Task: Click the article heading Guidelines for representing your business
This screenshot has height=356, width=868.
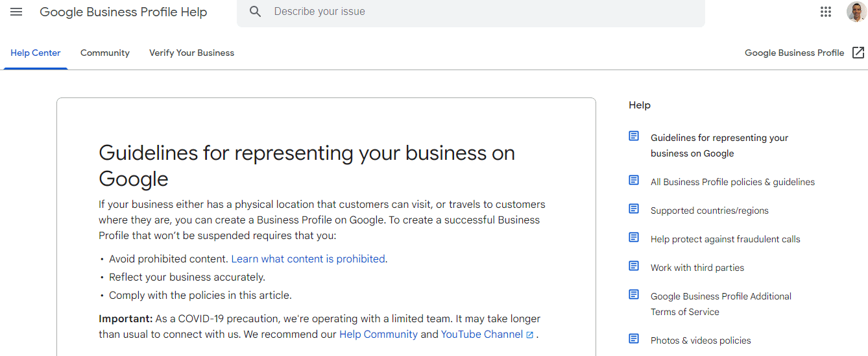Action: [x=307, y=166]
